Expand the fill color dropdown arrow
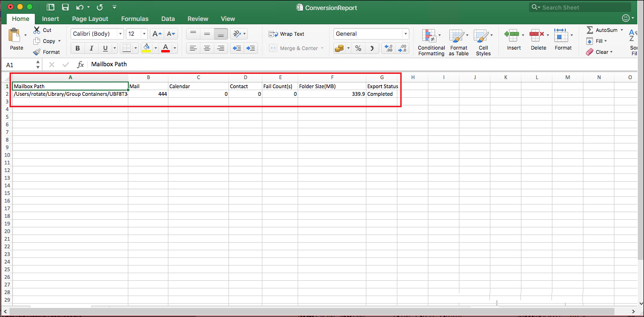 tap(155, 48)
